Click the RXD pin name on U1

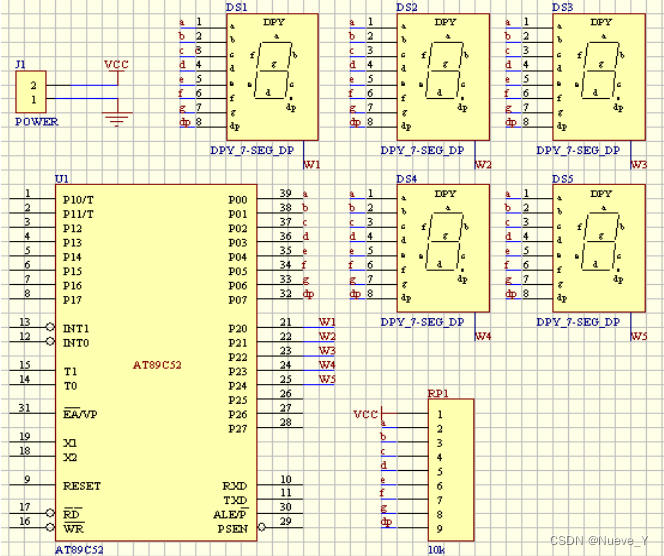235,486
